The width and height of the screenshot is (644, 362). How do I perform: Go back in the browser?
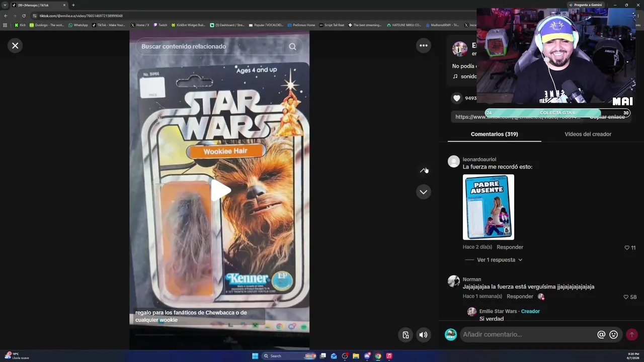tap(6, 16)
